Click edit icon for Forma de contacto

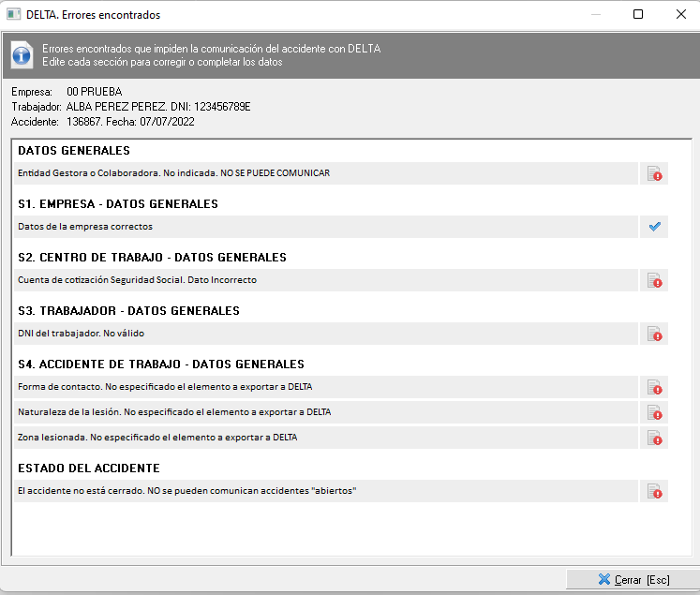coord(654,387)
